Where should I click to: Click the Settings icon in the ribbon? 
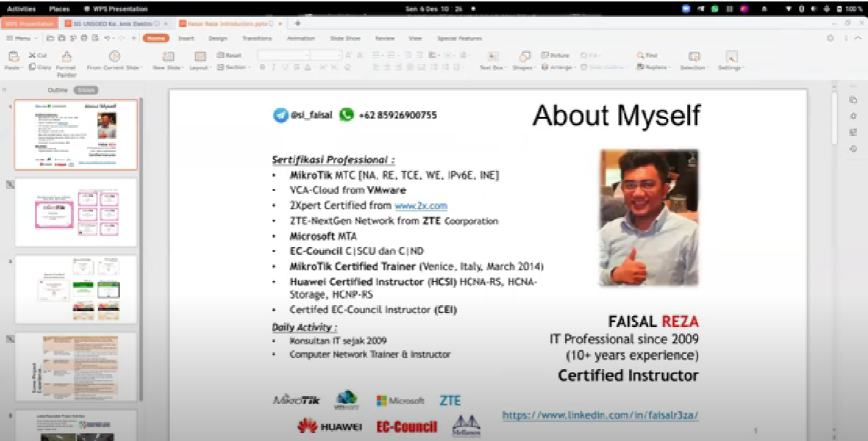coord(731,57)
